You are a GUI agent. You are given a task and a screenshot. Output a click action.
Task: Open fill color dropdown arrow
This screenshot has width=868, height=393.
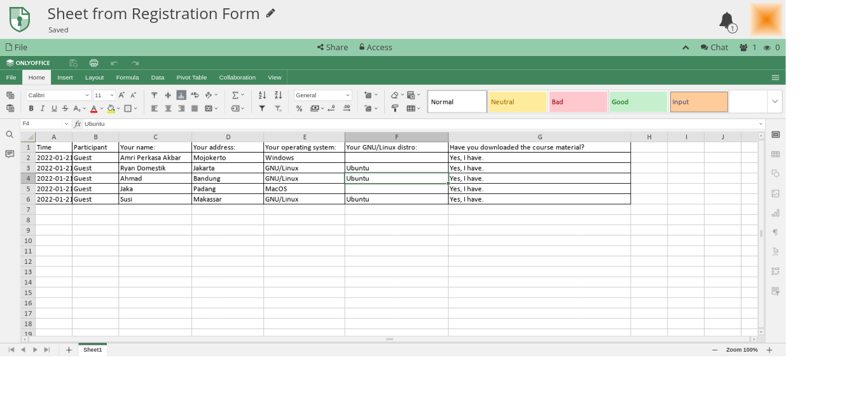[x=118, y=109]
